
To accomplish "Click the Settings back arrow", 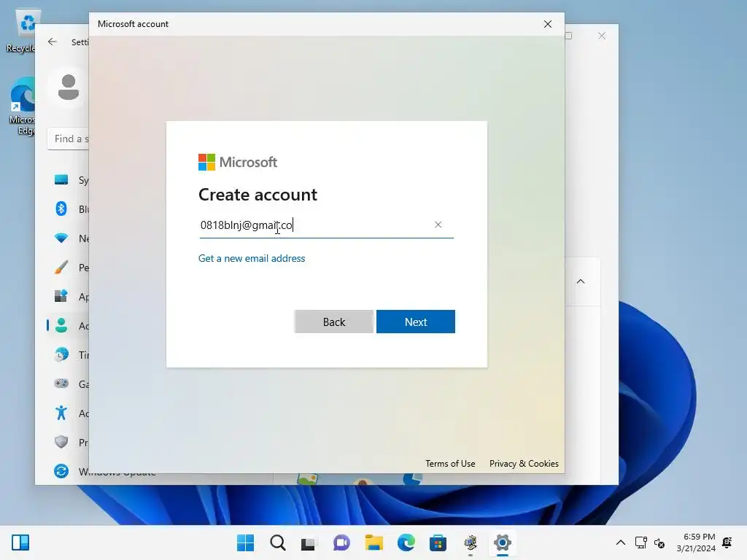I will [53, 42].
